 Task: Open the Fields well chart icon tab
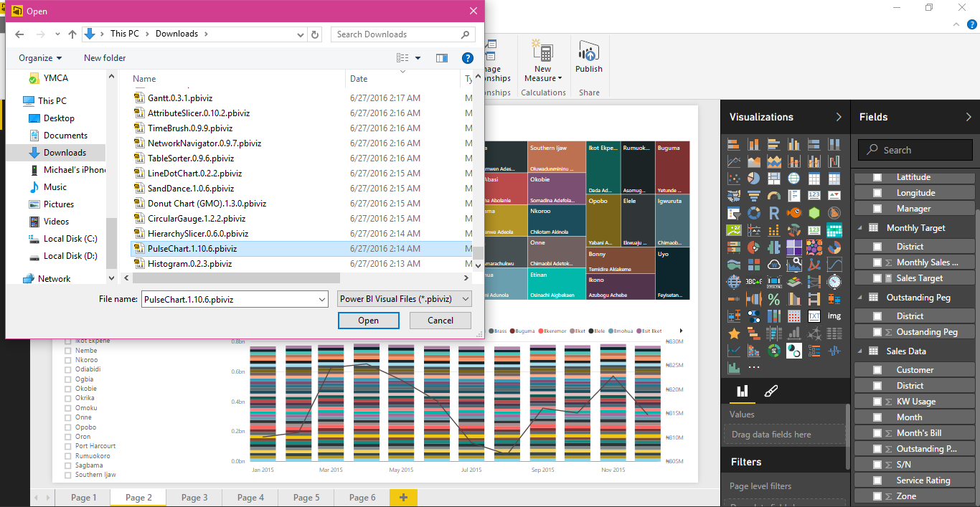click(743, 391)
